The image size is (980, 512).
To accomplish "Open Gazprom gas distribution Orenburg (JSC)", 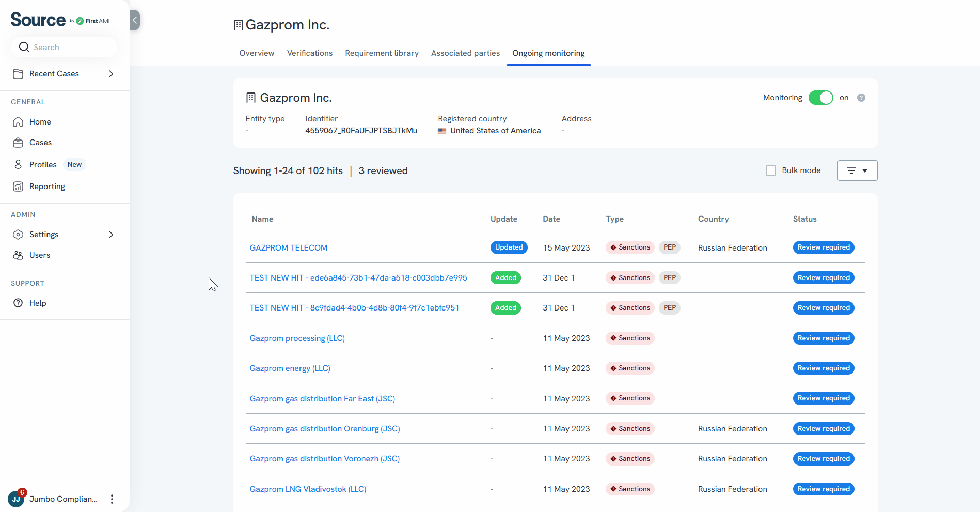I will point(325,429).
